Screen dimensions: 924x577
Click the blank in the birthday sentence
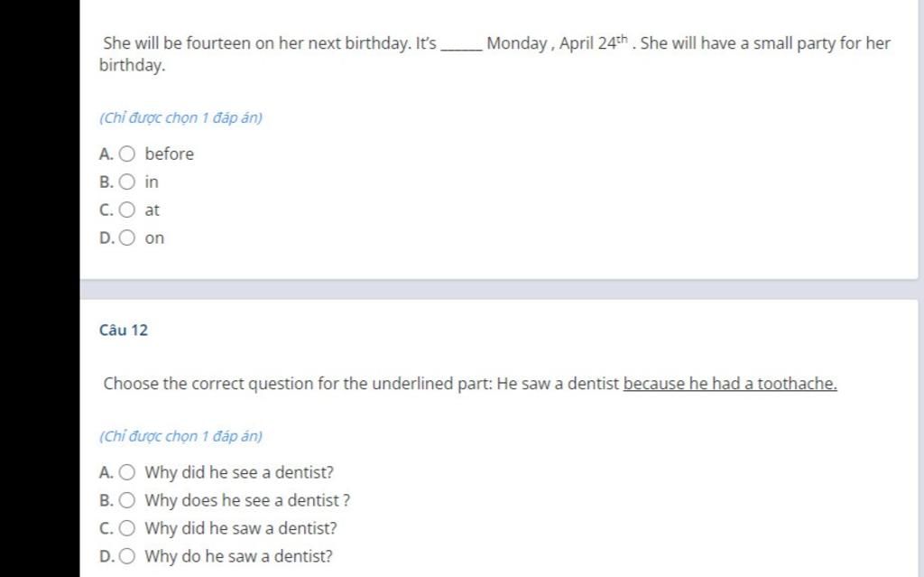pos(461,45)
